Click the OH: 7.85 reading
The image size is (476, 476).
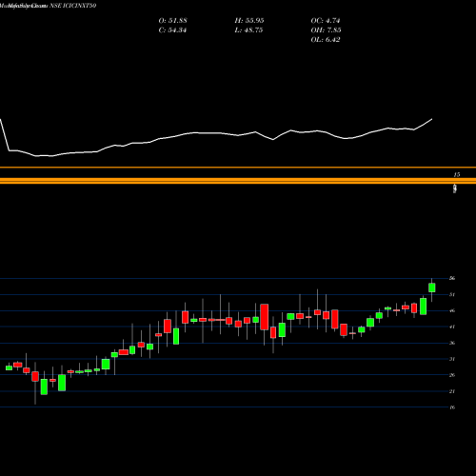(326, 30)
